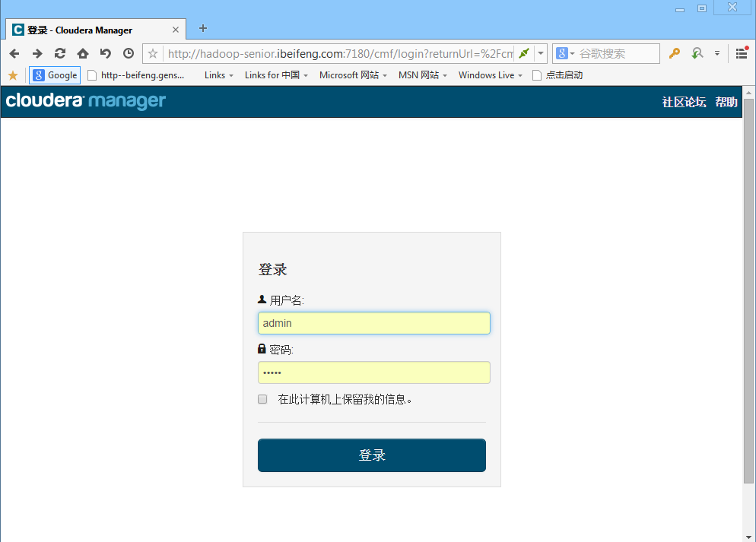
Task: Go forward with the forward arrow
Action: (x=37, y=53)
